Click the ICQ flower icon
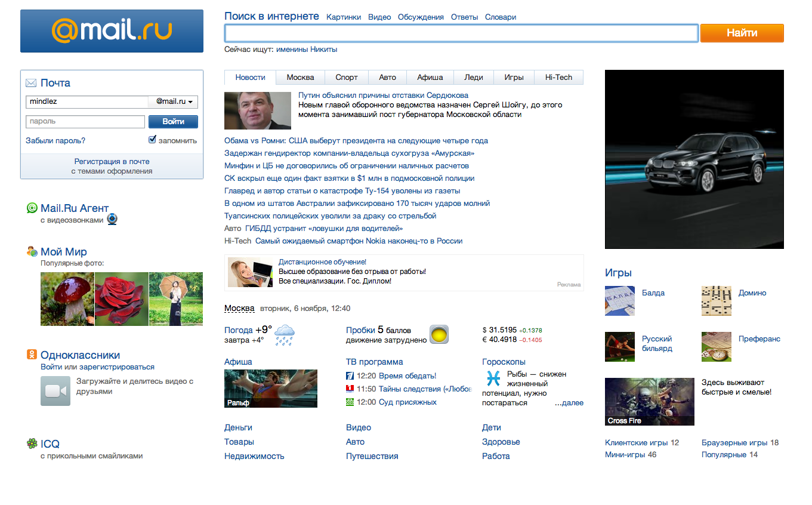This screenshot has height=505, width=812. tap(32, 444)
